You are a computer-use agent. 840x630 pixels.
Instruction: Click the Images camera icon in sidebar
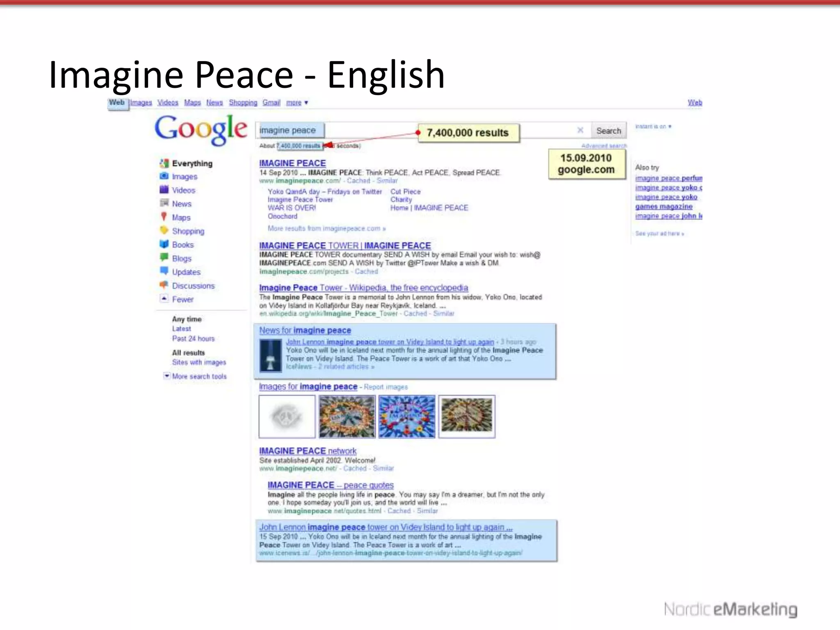coord(164,176)
